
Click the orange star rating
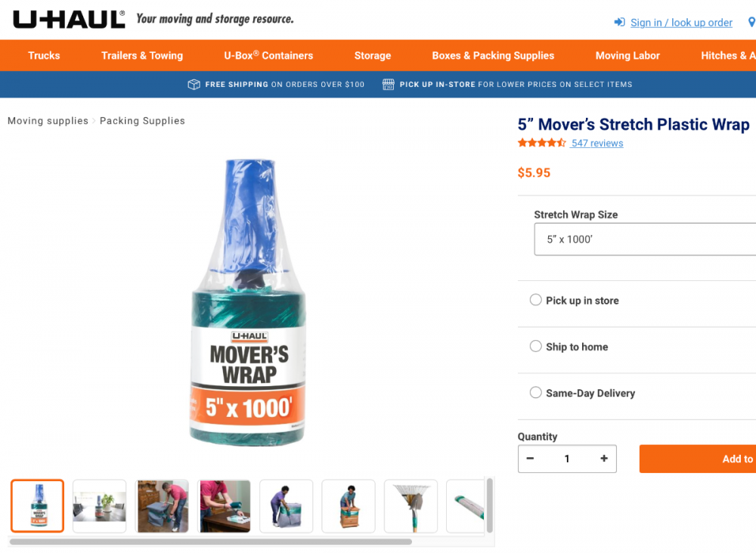541,143
